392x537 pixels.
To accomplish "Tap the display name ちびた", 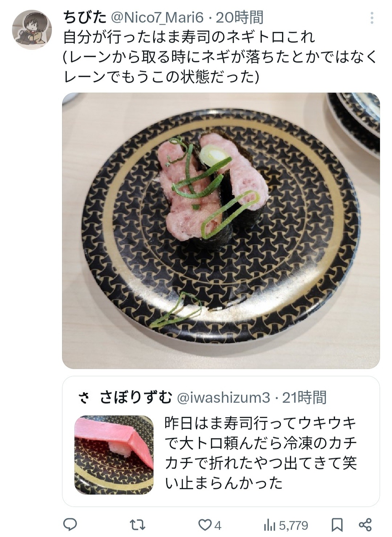I will tap(85, 17).
